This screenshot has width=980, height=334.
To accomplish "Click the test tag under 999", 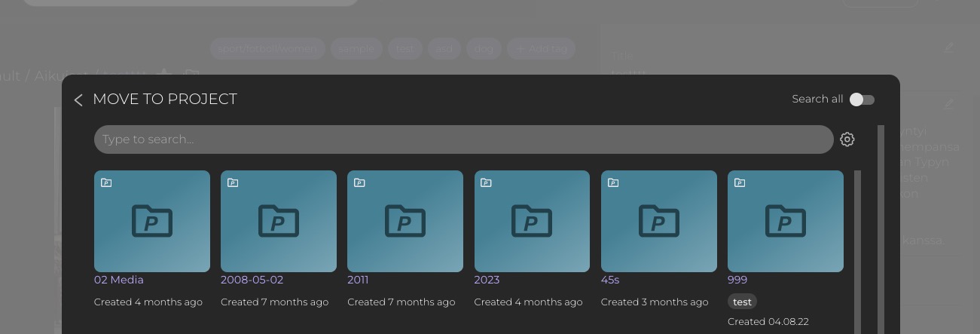I will 742,302.
